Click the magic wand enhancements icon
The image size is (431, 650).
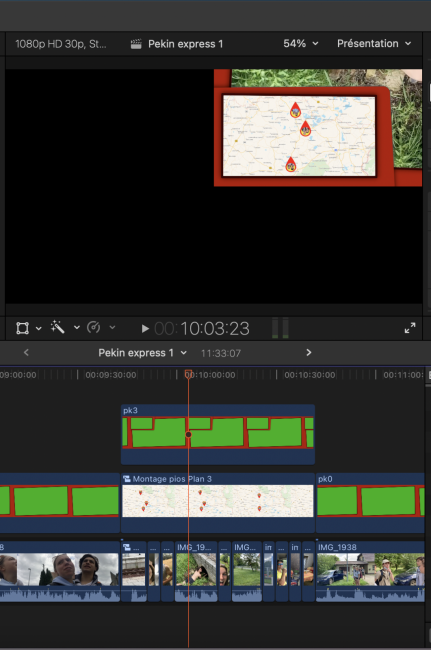(58, 327)
